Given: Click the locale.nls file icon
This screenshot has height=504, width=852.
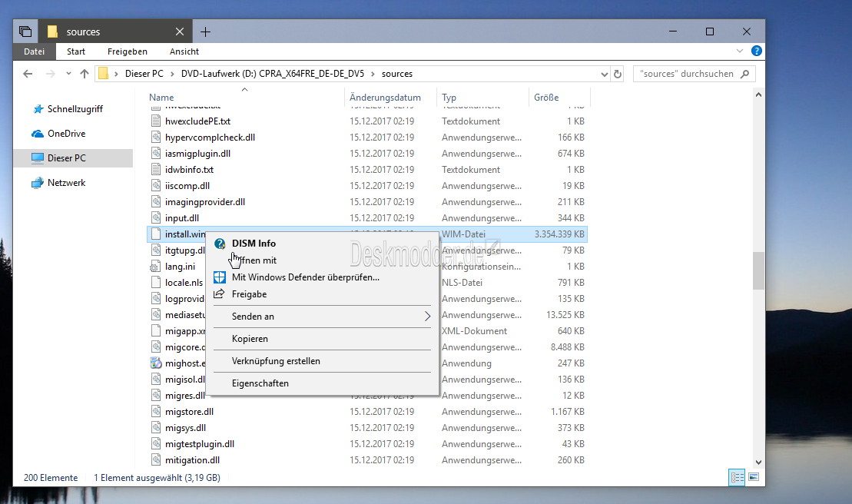Looking at the screenshot, I should (x=156, y=283).
